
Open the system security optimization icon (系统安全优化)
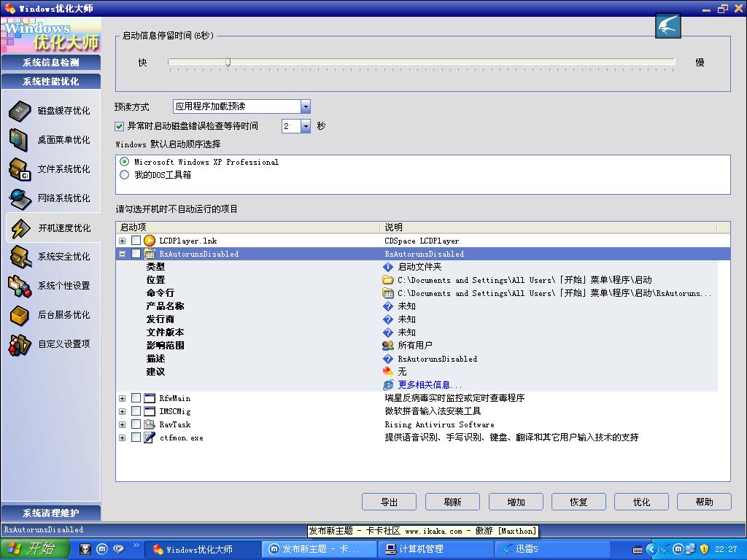20,257
